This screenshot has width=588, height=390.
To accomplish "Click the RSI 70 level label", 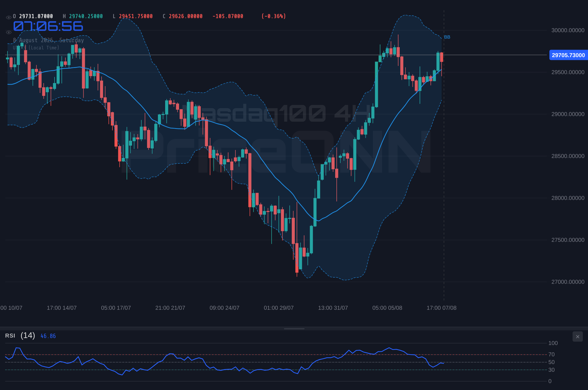I will tap(551, 354).
